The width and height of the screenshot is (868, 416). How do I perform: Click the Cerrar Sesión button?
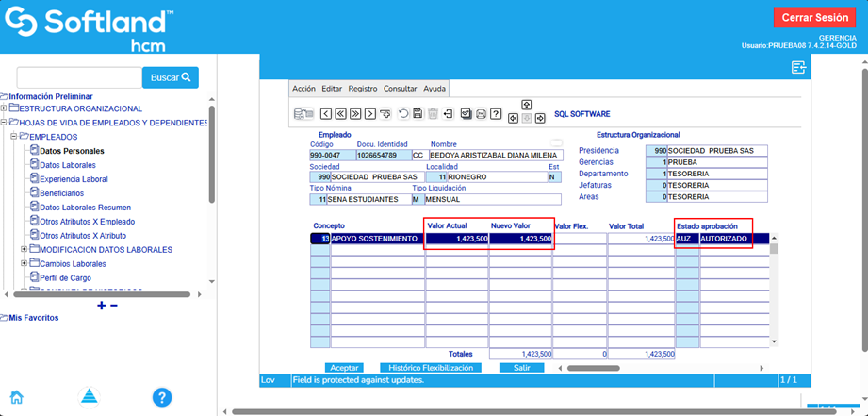click(814, 18)
